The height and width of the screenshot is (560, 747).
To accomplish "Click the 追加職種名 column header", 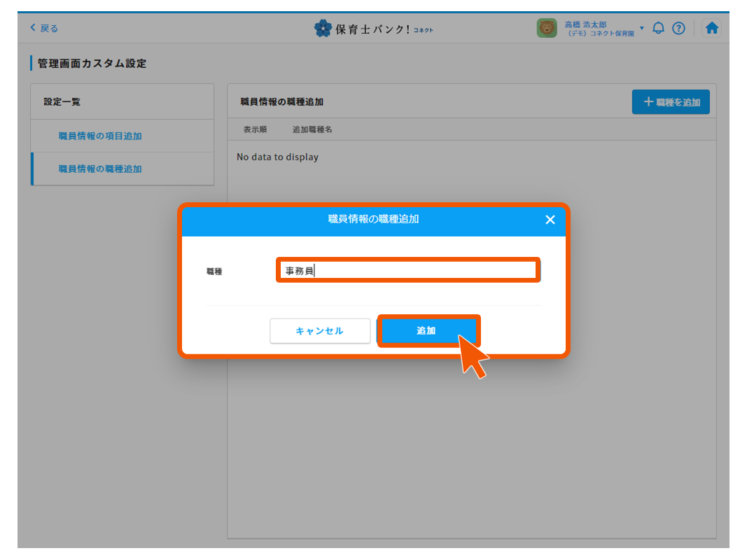I will pyautogui.click(x=312, y=129).
